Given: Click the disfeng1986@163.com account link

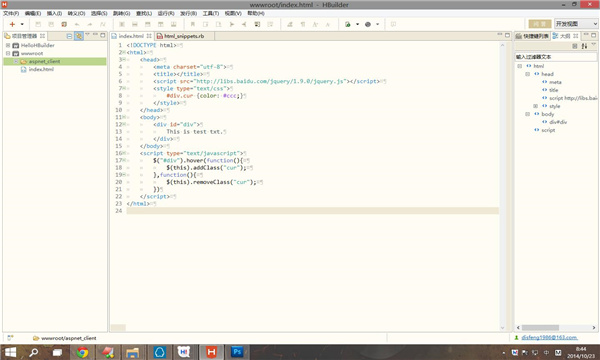Looking at the screenshot, I should [549, 337].
